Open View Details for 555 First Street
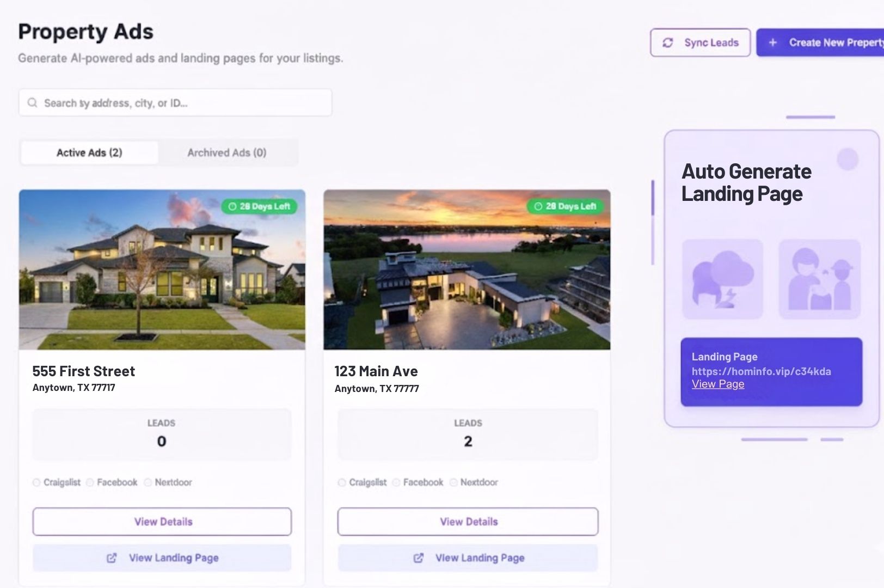The image size is (884, 588). click(x=162, y=522)
